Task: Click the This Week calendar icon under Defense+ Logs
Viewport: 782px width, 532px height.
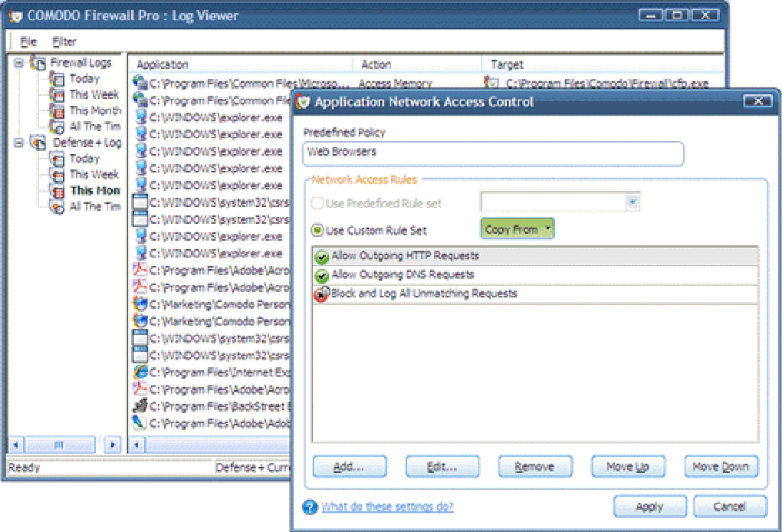Action: (x=57, y=175)
